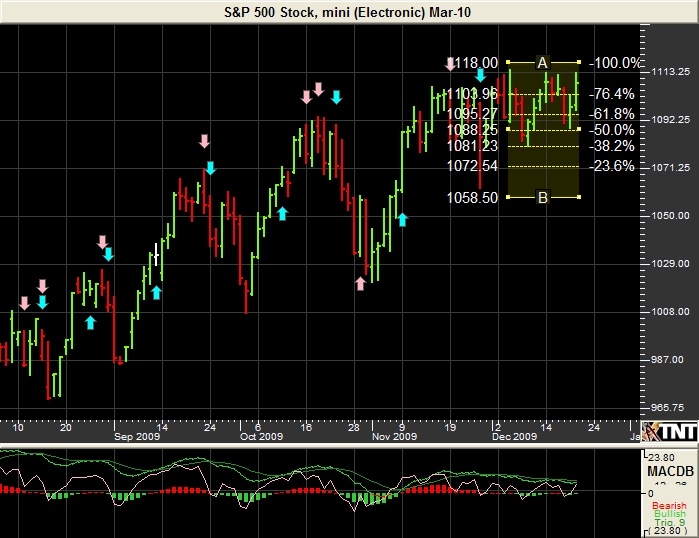Click the pink down arrow overlapping 1118.00
The width and height of the screenshot is (699, 538).
coord(450,64)
